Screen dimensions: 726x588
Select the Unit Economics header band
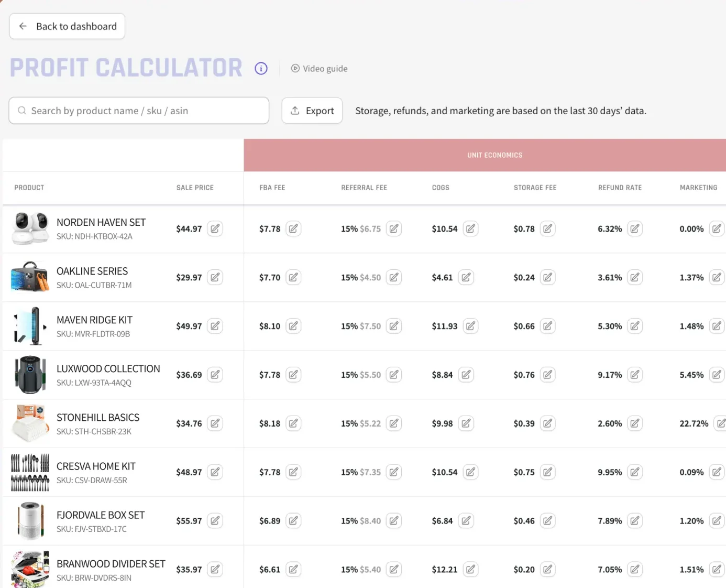click(x=485, y=155)
